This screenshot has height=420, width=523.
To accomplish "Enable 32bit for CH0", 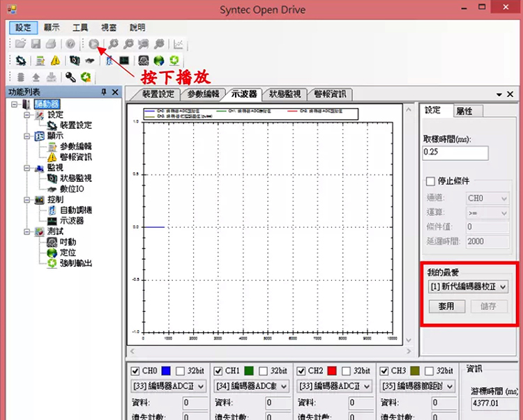I will 180,371.
